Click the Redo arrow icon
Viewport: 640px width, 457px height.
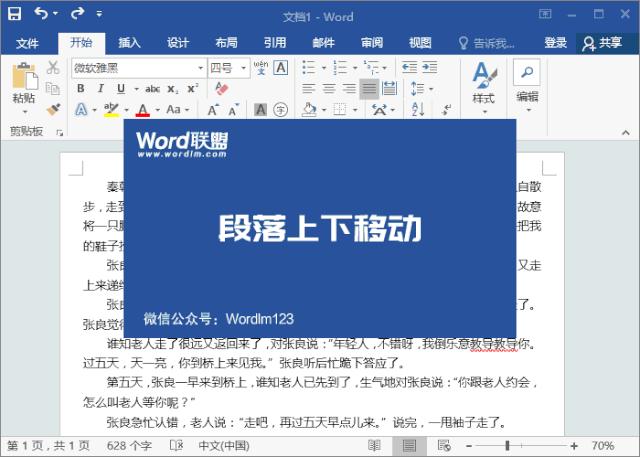click(x=77, y=13)
